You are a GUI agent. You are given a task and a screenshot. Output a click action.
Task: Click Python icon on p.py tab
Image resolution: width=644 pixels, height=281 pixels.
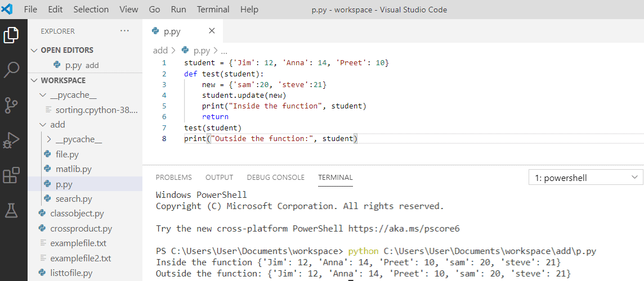coord(155,31)
